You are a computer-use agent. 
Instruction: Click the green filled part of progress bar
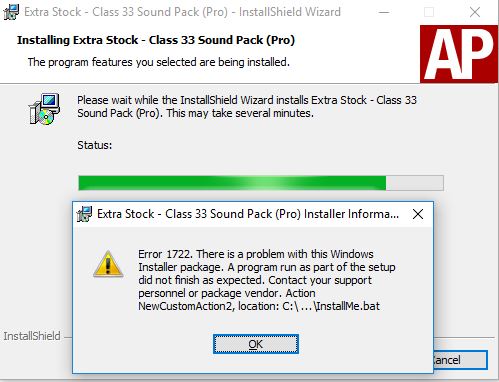pyautogui.click(x=232, y=183)
